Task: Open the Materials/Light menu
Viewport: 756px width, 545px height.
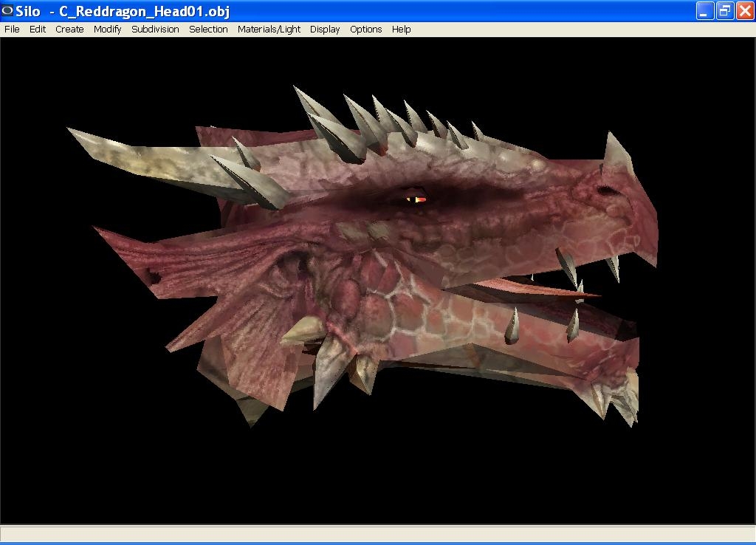Action: click(269, 30)
